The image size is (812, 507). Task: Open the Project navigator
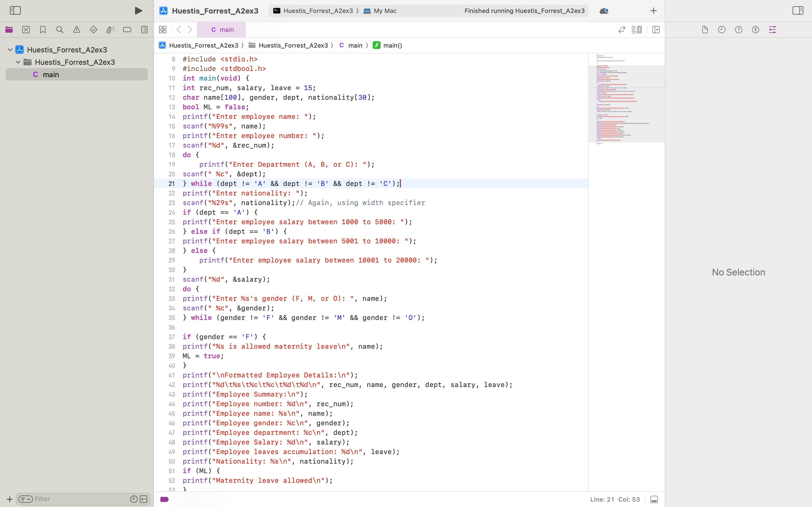pyautogui.click(x=9, y=30)
